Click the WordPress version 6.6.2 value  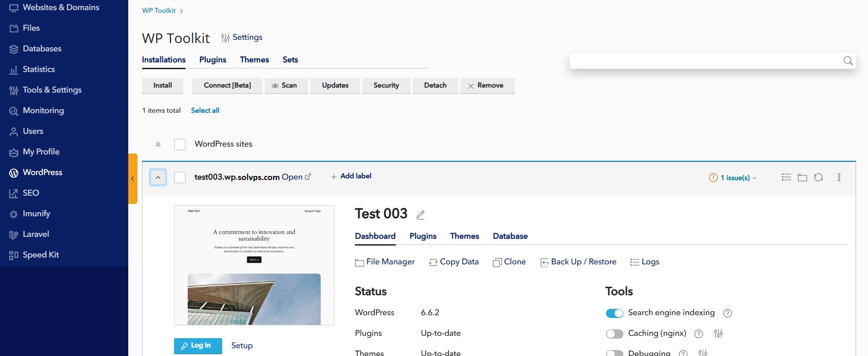pos(430,312)
